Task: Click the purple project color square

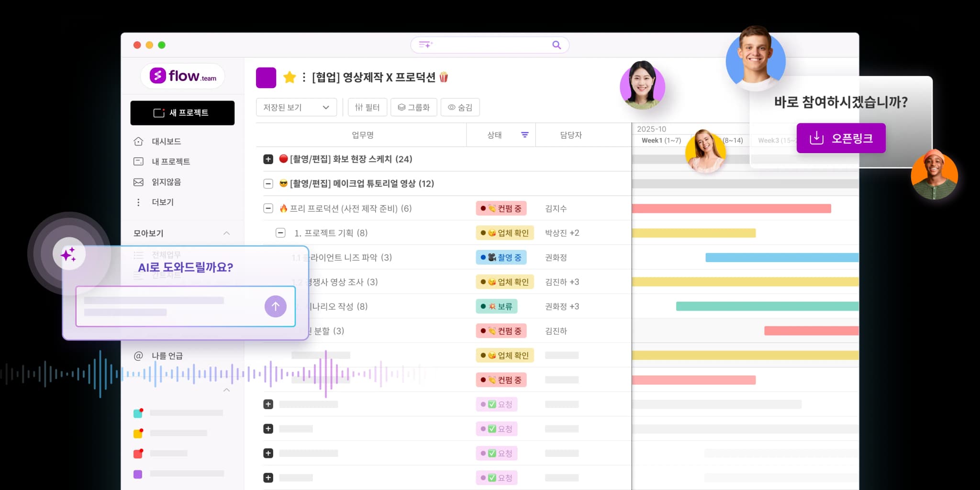Action: pyautogui.click(x=266, y=78)
